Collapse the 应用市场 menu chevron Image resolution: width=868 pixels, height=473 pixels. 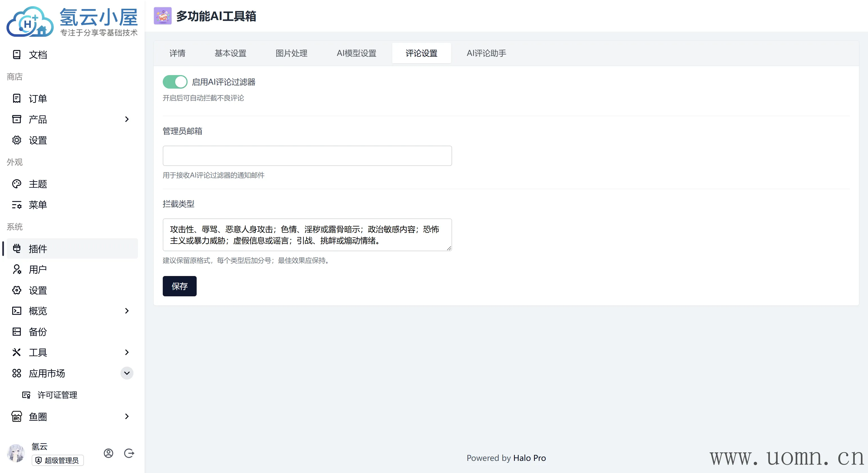tap(127, 373)
